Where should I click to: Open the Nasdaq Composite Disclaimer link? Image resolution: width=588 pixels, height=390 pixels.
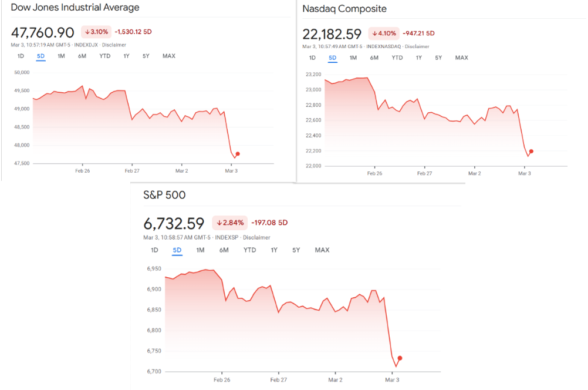pyautogui.click(x=418, y=46)
